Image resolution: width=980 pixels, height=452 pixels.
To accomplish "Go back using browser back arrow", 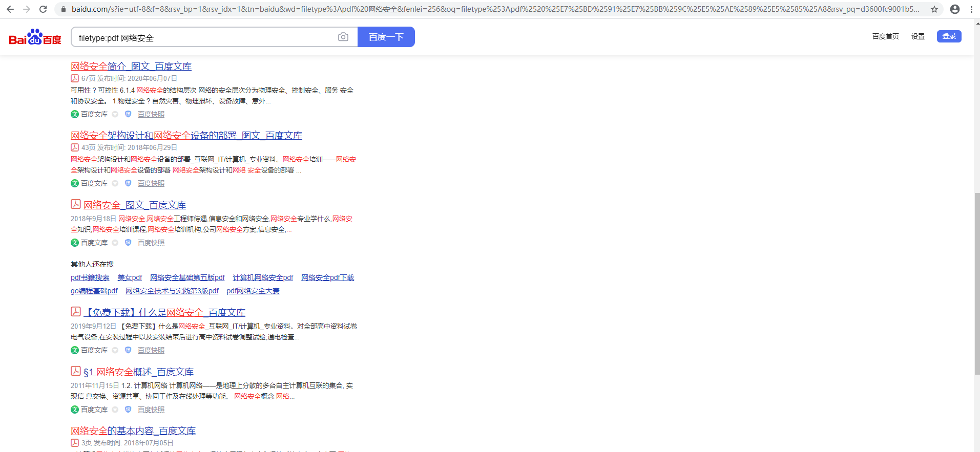I will click(10, 9).
